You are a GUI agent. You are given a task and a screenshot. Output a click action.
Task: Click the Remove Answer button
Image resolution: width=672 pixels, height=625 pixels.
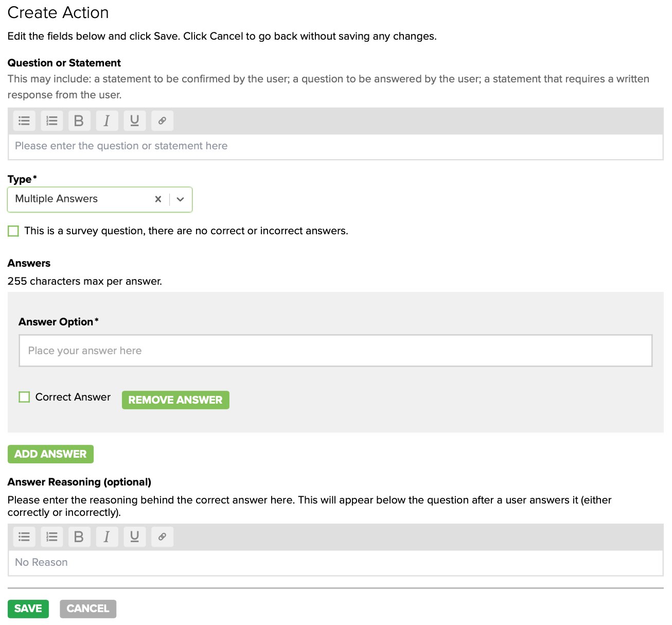coord(175,400)
